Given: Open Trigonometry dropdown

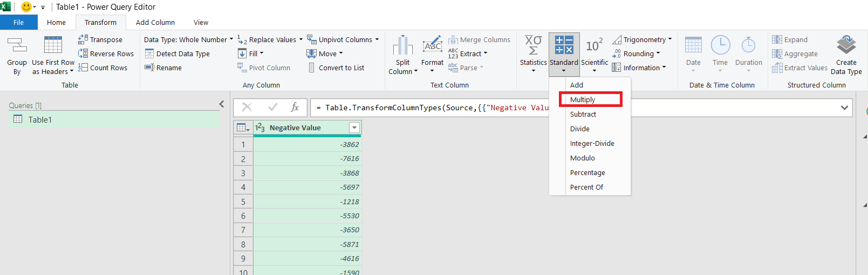Looking at the screenshot, I should pos(642,39).
